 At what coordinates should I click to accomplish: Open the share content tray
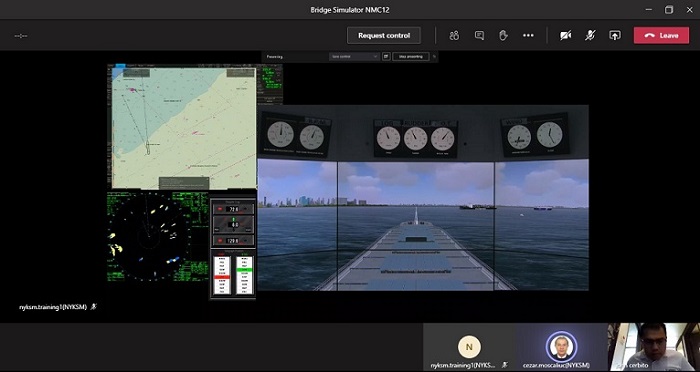click(x=615, y=36)
